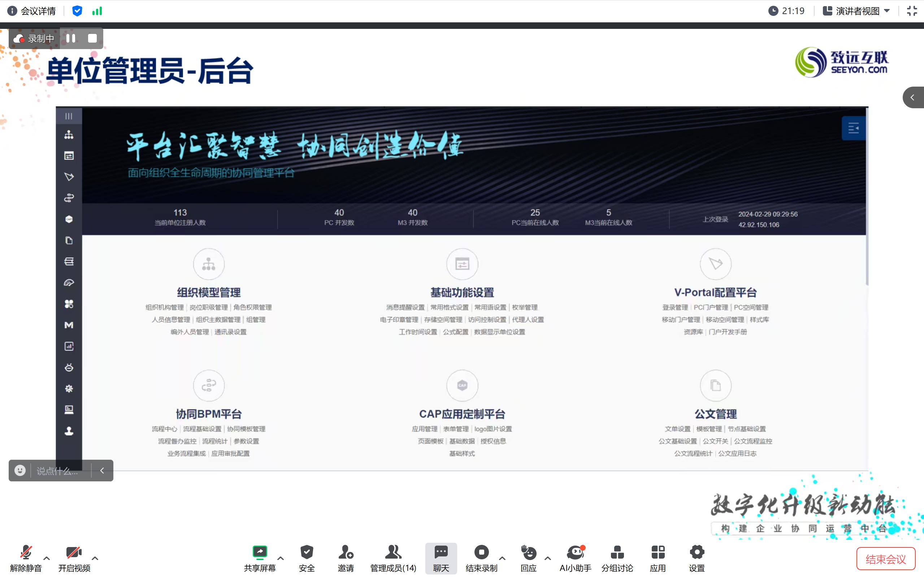Open the AI assistant icon
This screenshot has width=924, height=577.
tap(575, 552)
